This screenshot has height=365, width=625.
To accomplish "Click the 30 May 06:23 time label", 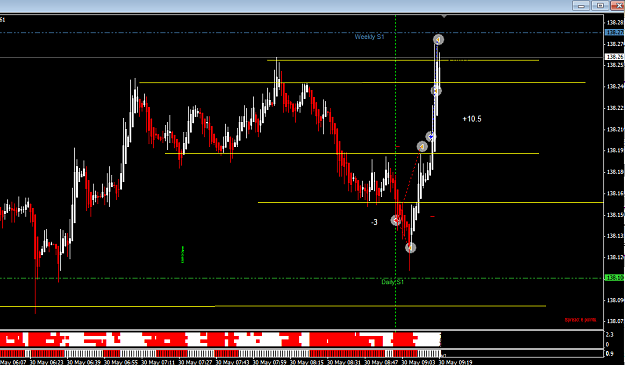I will 47,362.
